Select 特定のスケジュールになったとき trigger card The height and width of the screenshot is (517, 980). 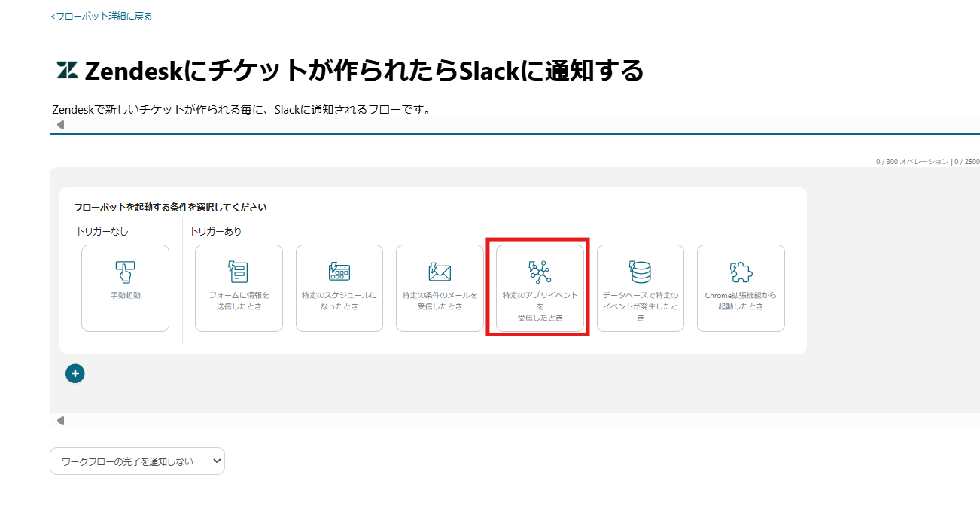coord(339,288)
